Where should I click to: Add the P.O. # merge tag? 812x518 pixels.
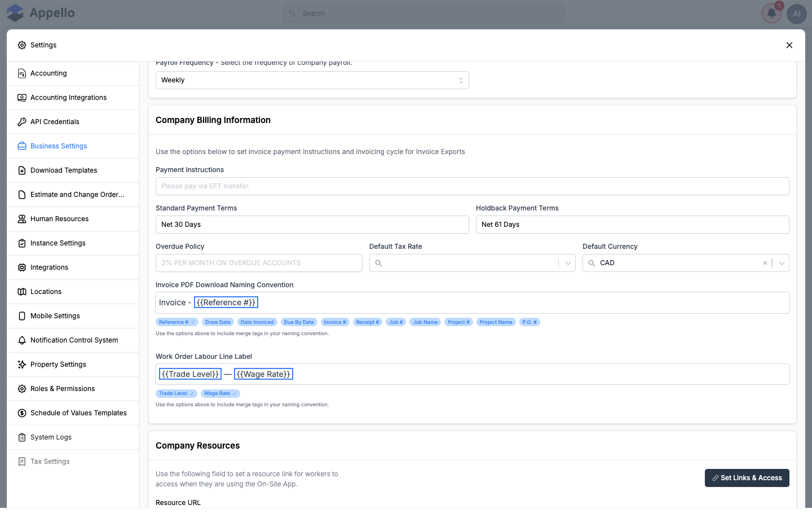click(x=529, y=322)
